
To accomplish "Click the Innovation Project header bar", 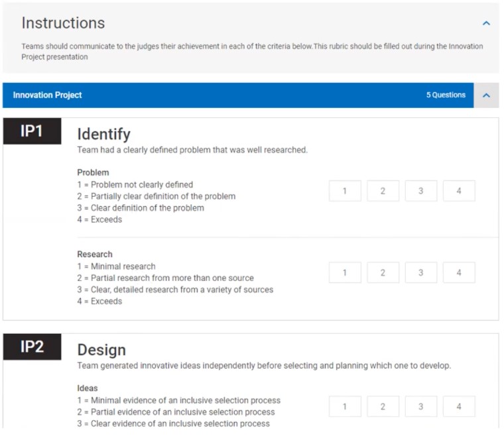I will coord(219,95).
